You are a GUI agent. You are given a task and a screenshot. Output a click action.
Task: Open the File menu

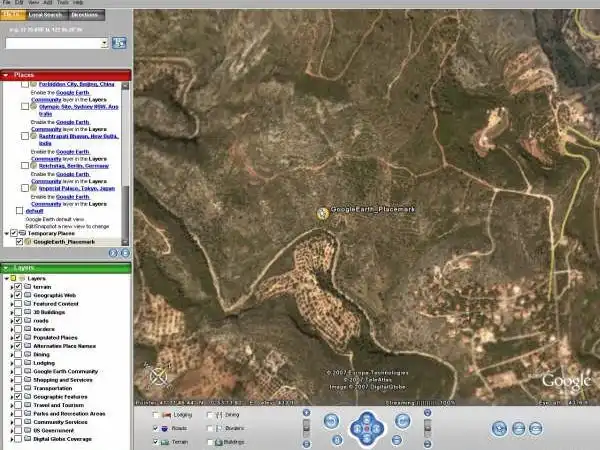(7, 2)
